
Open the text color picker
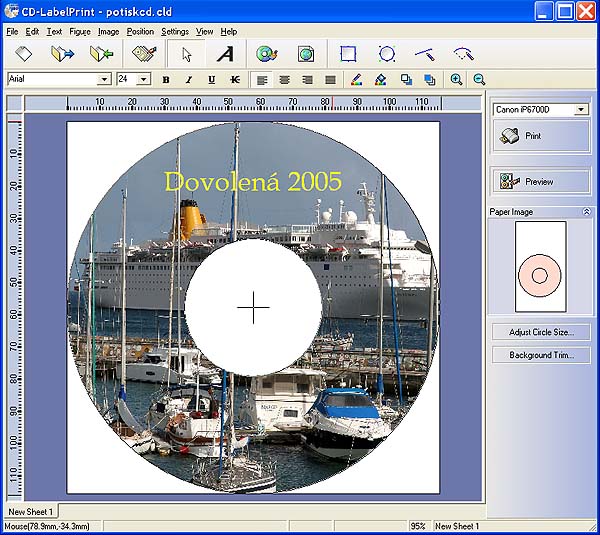click(x=357, y=79)
